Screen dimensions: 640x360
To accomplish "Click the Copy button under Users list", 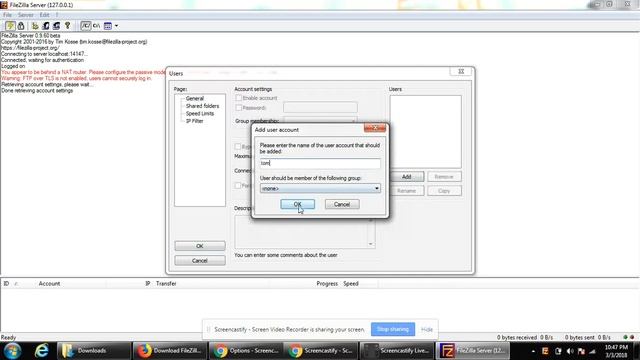I will [x=444, y=191].
